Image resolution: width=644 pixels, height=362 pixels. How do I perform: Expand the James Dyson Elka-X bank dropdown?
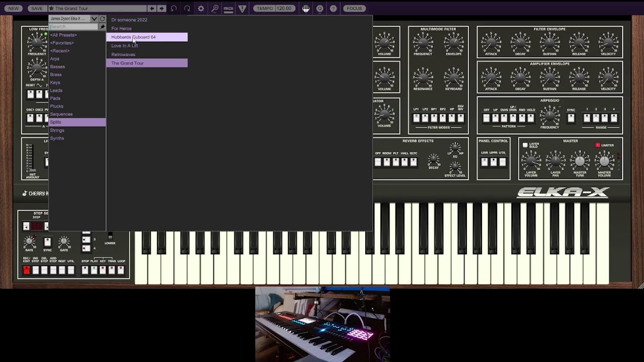pos(94,19)
